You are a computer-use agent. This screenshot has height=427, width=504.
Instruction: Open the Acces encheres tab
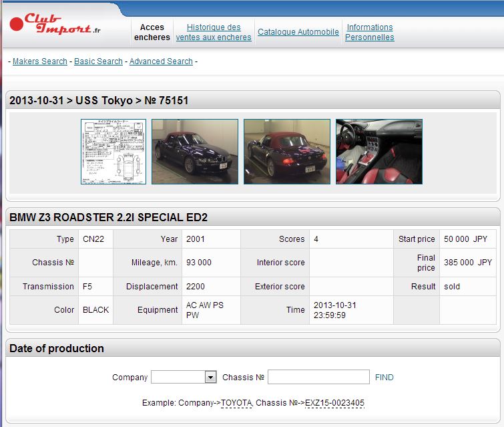pos(152,32)
